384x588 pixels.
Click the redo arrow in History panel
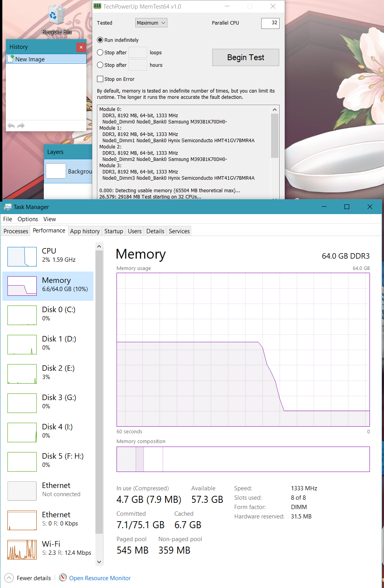[x=21, y=125]
